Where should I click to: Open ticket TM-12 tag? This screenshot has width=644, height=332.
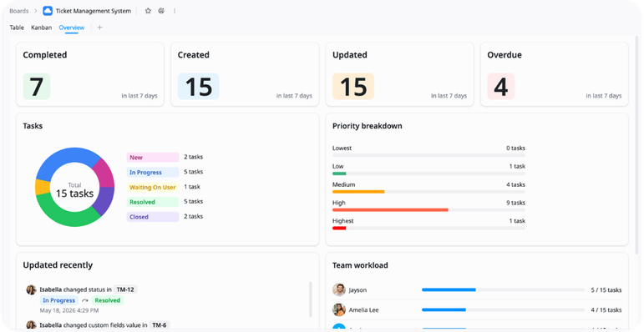click(x=125, y=289)
